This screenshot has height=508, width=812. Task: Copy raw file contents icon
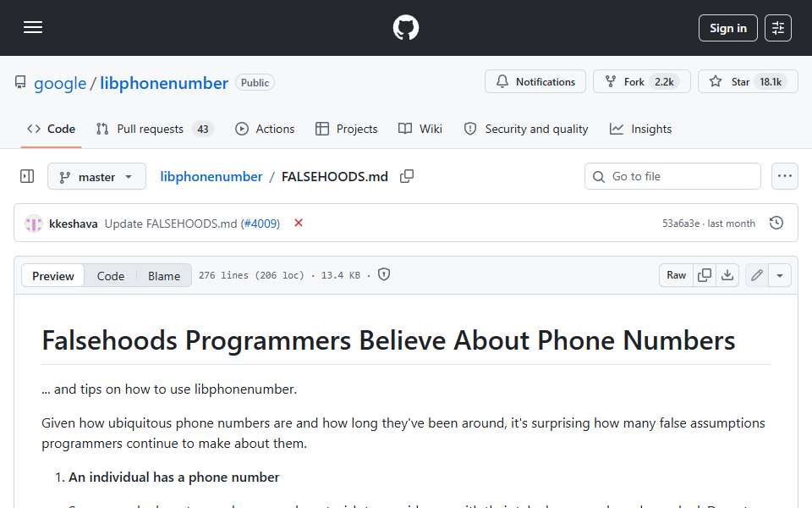tap(705, 275)
